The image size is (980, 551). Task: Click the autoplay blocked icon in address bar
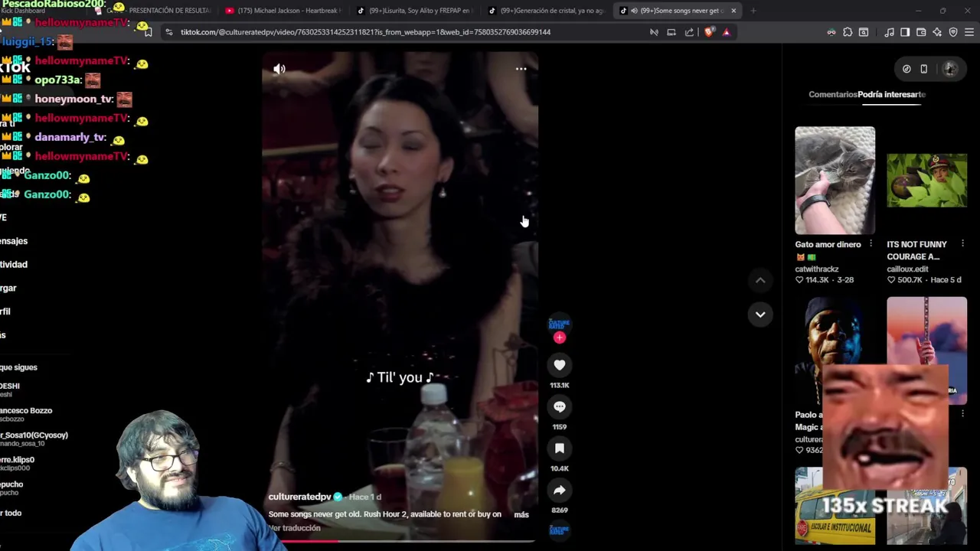[654, 32]
